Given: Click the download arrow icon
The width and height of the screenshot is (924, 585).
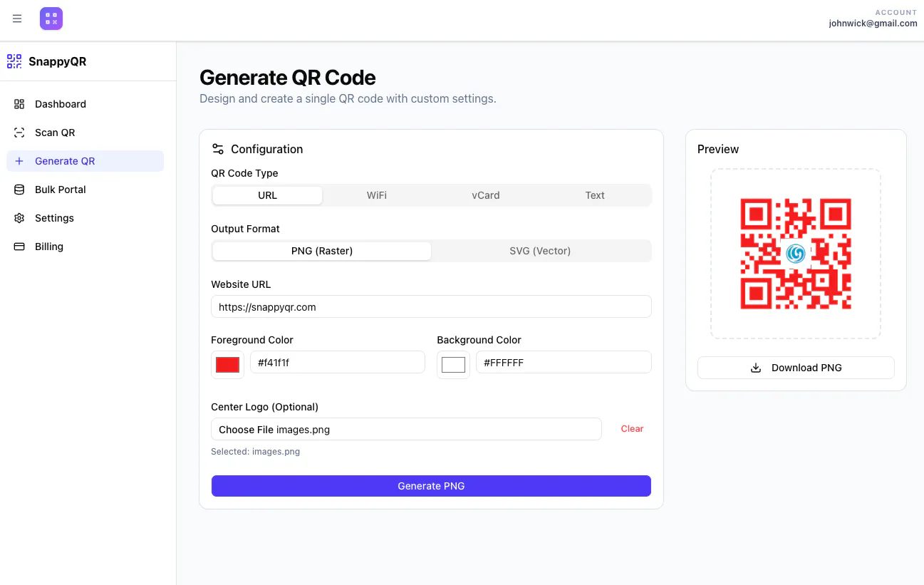Looking at the screenshot, I should [756, 368].
